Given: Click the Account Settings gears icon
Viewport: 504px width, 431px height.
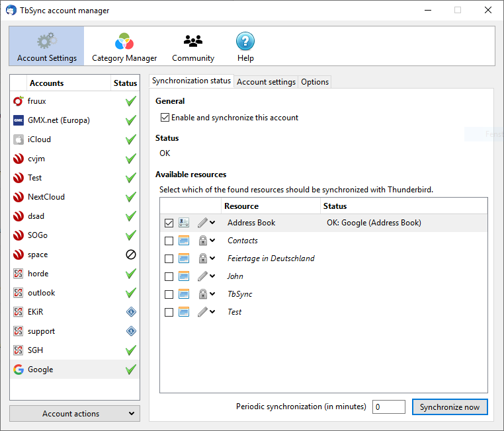Looking at the screenshot, I should pyautogui.click(x=47, y=42).
